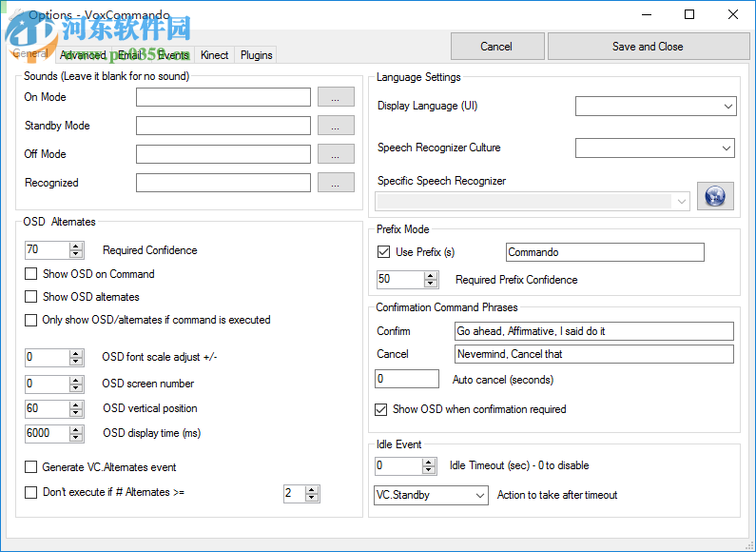Click the Idle Timeout value field
756x552 pixels.
398,466
